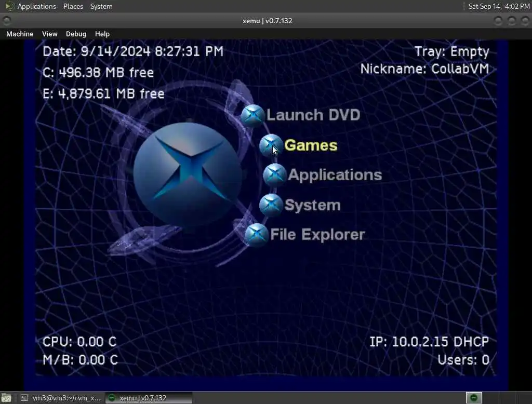Close the xemu window

point(525,21)
